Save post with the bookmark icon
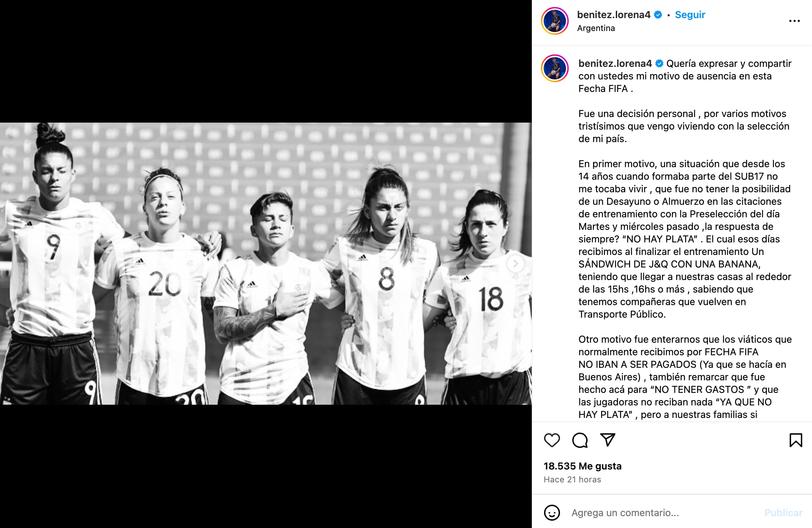The width and height of the screenshot is (812, 528). (796, 440)
